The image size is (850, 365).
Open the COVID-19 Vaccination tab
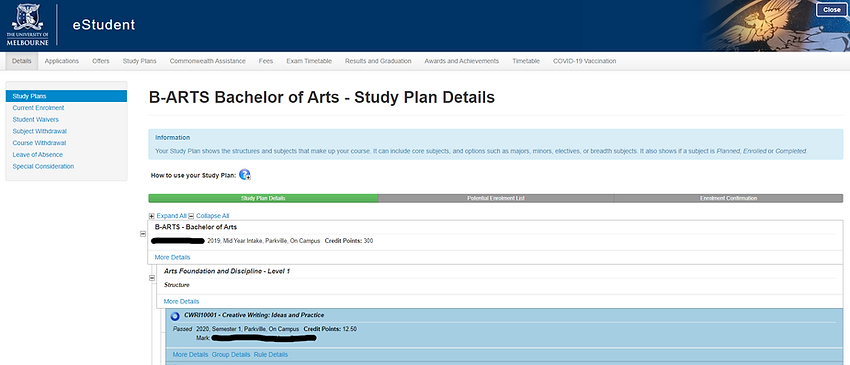click(584, 61)
